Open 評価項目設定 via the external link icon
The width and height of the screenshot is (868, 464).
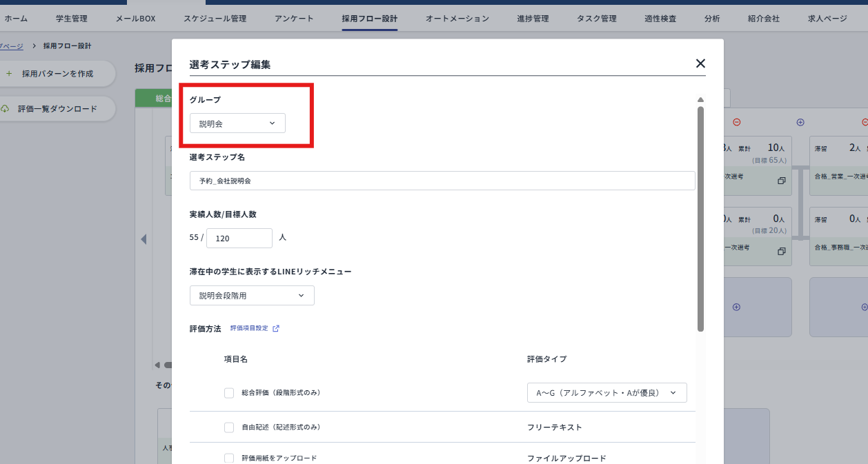coord(275,328)
